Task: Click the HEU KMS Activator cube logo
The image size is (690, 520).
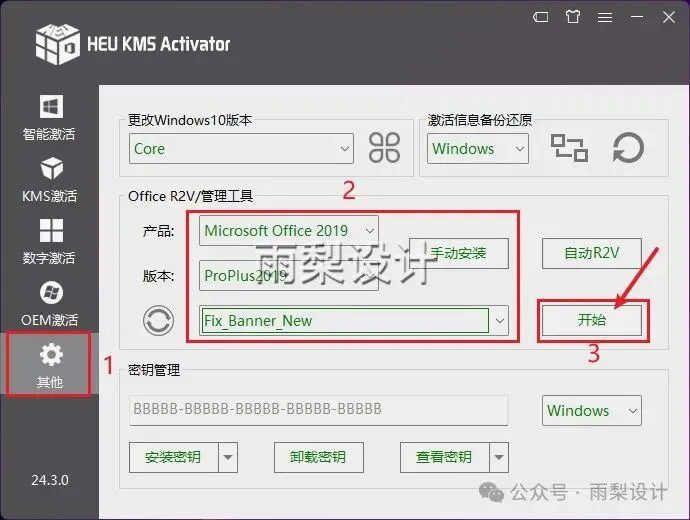Action: pos(58,44)
